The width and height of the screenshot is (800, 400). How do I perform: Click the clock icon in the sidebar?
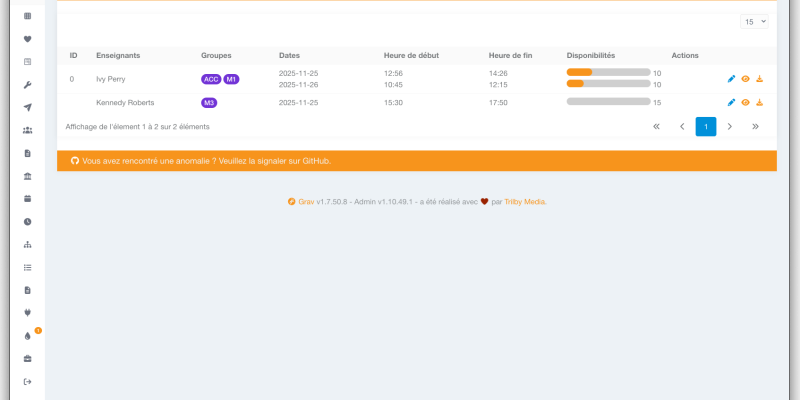(28, 221)
